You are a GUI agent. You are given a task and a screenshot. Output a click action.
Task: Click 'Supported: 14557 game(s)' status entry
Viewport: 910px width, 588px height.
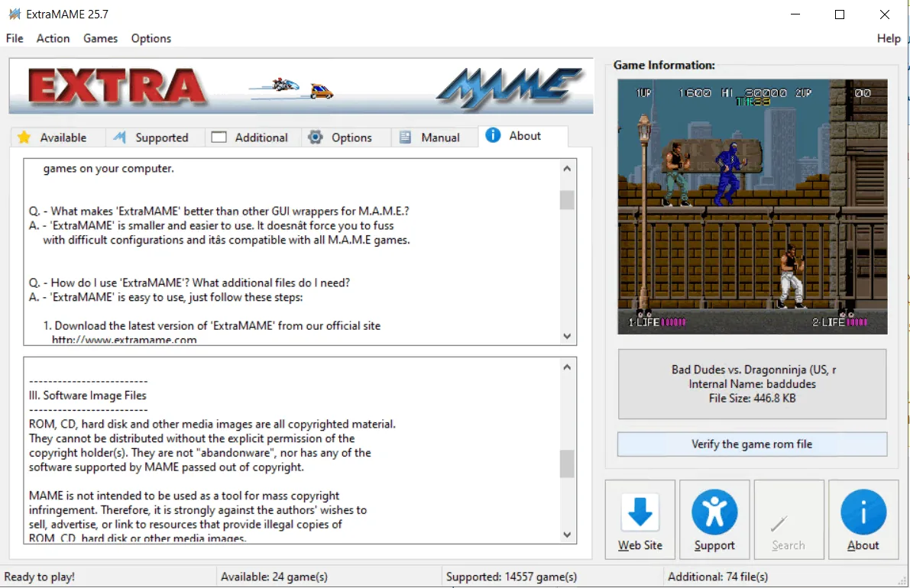[511, 577]
